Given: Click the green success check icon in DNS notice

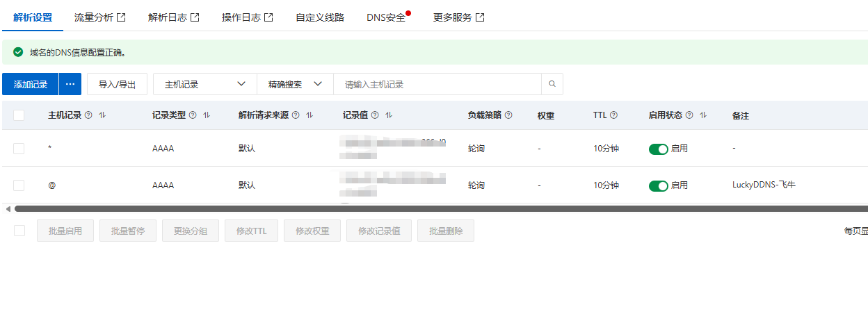Looking at the screenshot, I should [18, 52].
